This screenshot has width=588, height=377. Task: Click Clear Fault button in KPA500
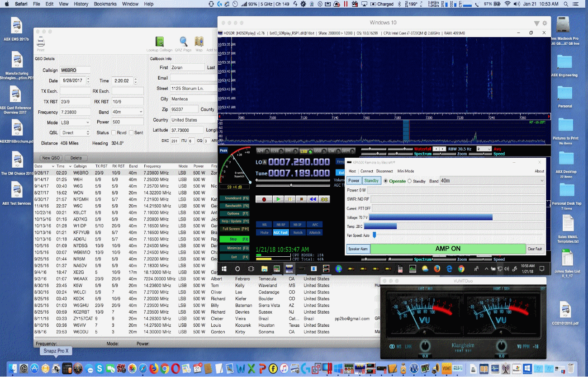pyautogui.click(x=535, y=249)
